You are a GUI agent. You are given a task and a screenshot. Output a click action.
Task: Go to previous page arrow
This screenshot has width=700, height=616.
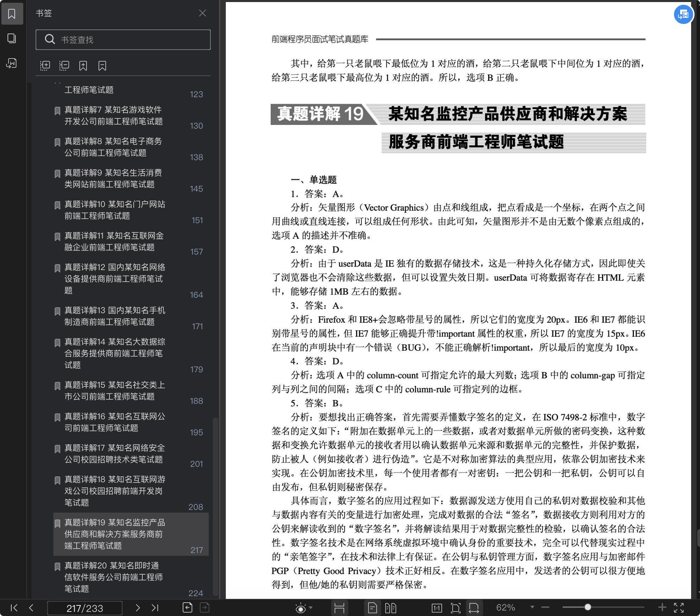pyautogui.click(x=31, y=608)
